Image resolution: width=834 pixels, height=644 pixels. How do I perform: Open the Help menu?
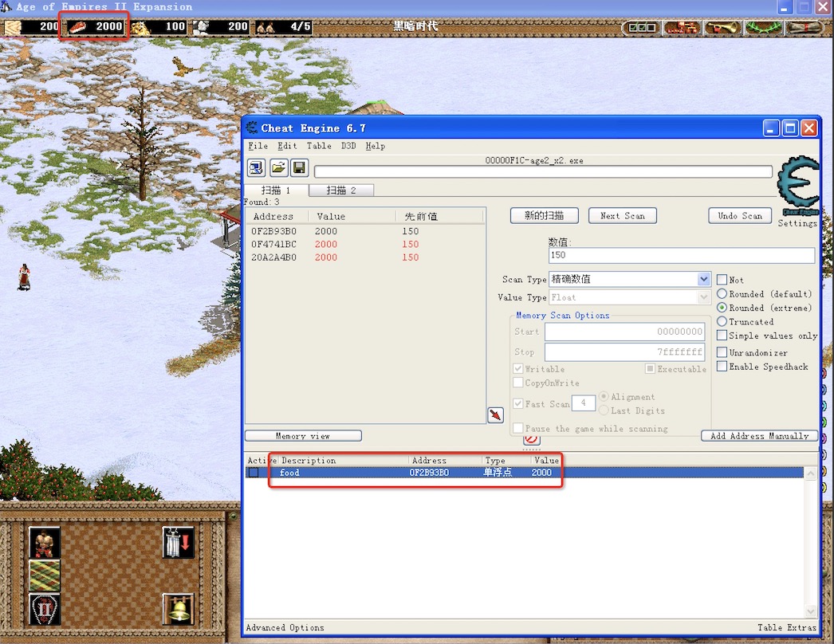(x=375, y=146)
